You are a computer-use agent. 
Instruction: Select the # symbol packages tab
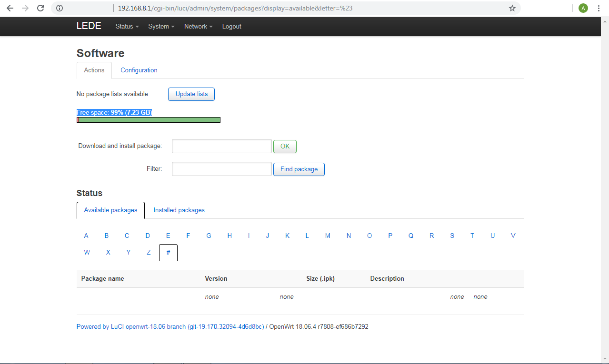[x=168, y=253]
